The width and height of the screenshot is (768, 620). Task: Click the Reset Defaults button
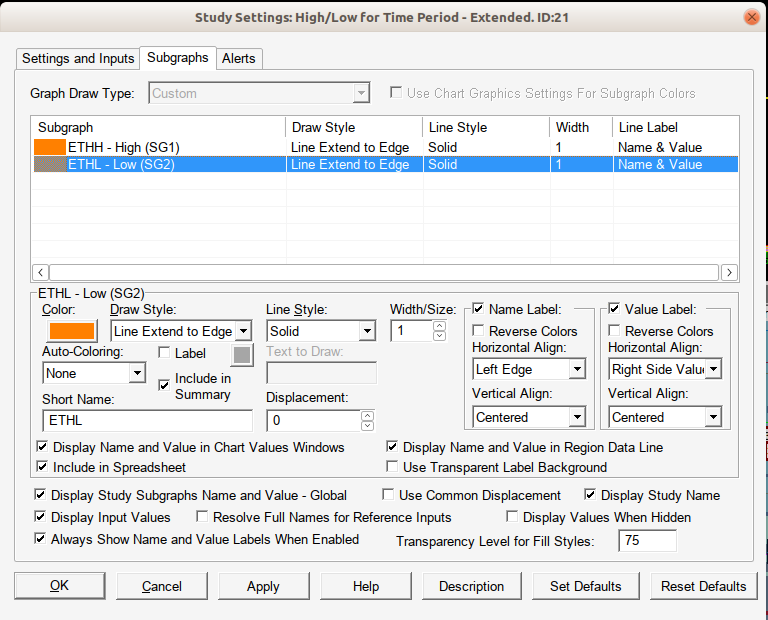tap(703, 586)
